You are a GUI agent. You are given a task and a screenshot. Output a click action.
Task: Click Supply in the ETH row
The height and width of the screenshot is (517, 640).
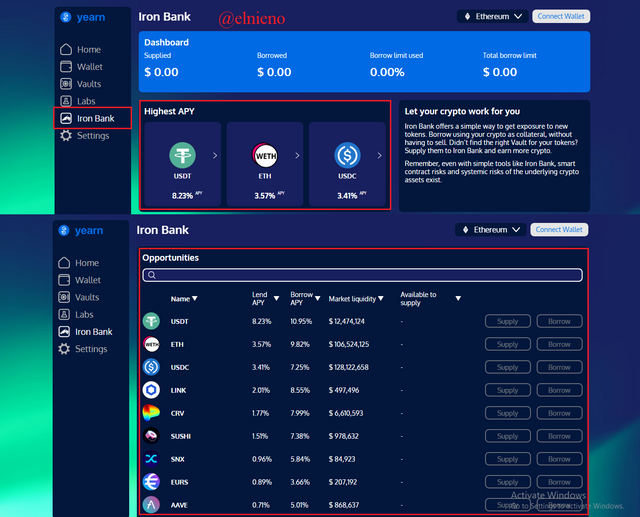coord(508,344)
